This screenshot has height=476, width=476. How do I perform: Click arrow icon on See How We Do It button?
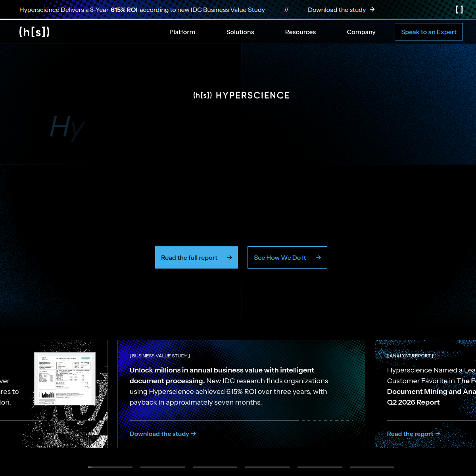(319, 257)
